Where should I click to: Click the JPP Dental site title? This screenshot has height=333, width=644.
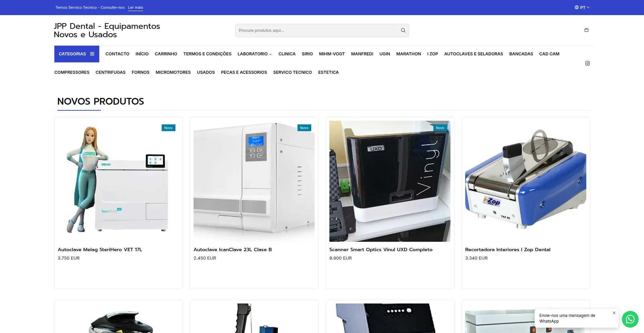tap(107, 30)
